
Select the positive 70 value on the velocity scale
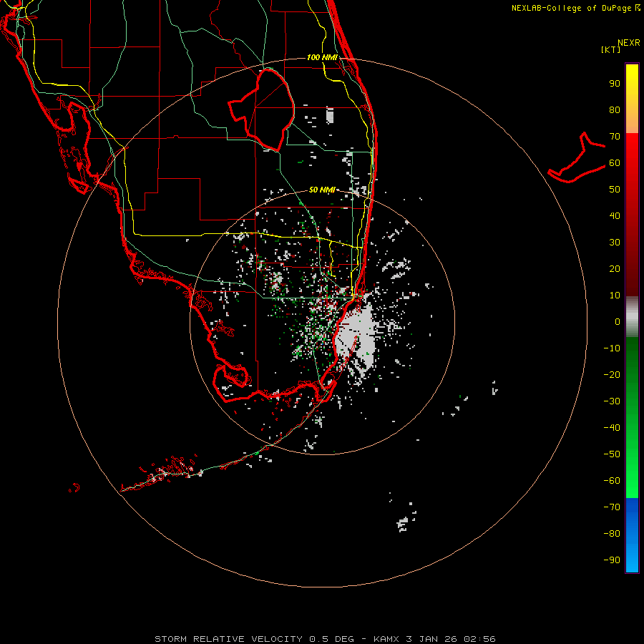pyautogui.click(x=615, y=137)
